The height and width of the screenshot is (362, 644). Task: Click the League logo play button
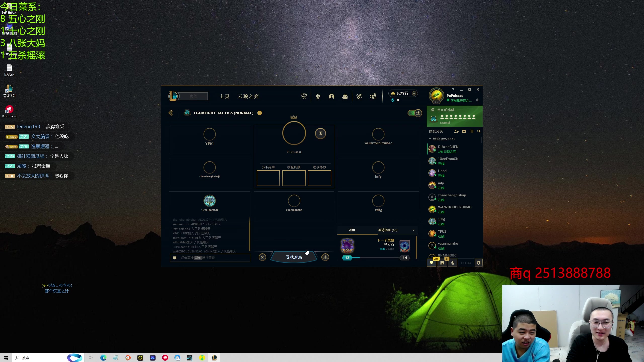click(173, 96)
